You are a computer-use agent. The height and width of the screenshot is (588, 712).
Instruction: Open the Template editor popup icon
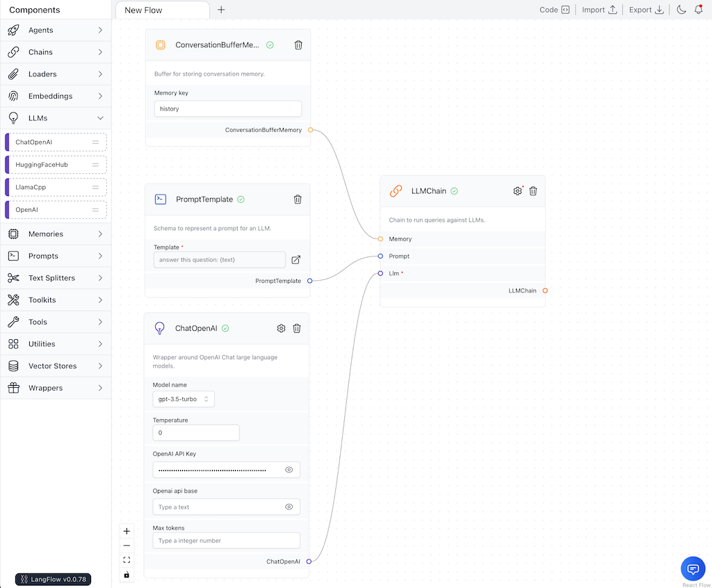(x=296, y=260)
